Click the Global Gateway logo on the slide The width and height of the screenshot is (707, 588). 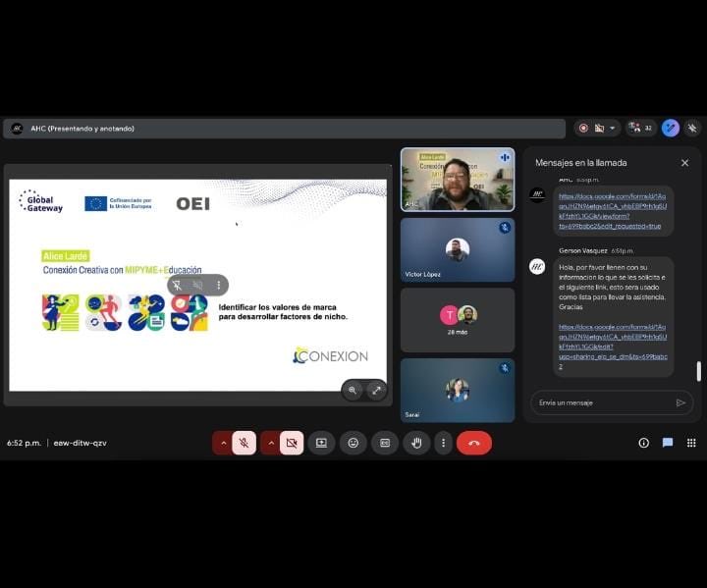(x=40, y=201)
